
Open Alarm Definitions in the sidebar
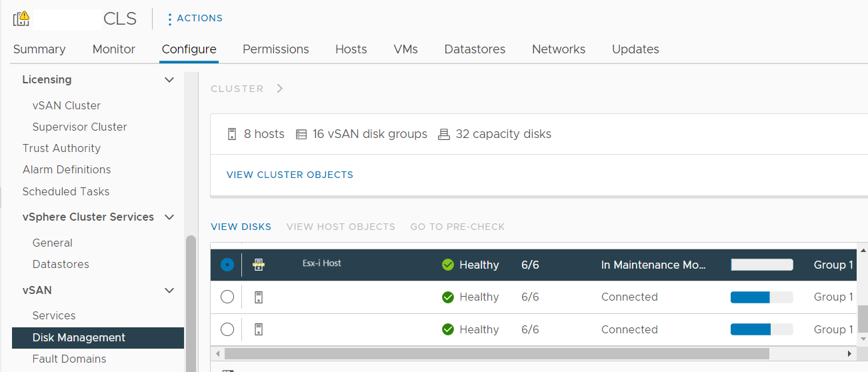[67, 169]
